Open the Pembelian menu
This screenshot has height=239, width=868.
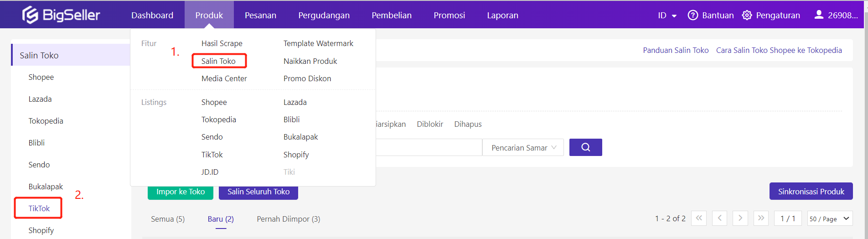(x=392, y=15)
